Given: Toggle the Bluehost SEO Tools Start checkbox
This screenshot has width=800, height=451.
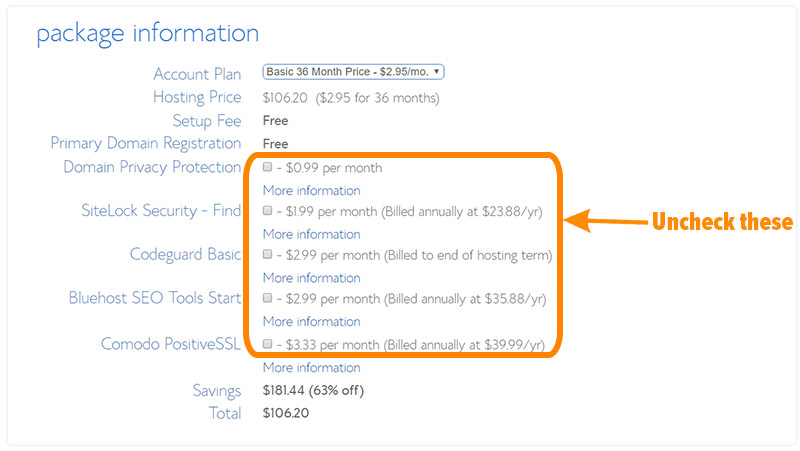Looking at the screenshot, I should (x=267, y=298).
